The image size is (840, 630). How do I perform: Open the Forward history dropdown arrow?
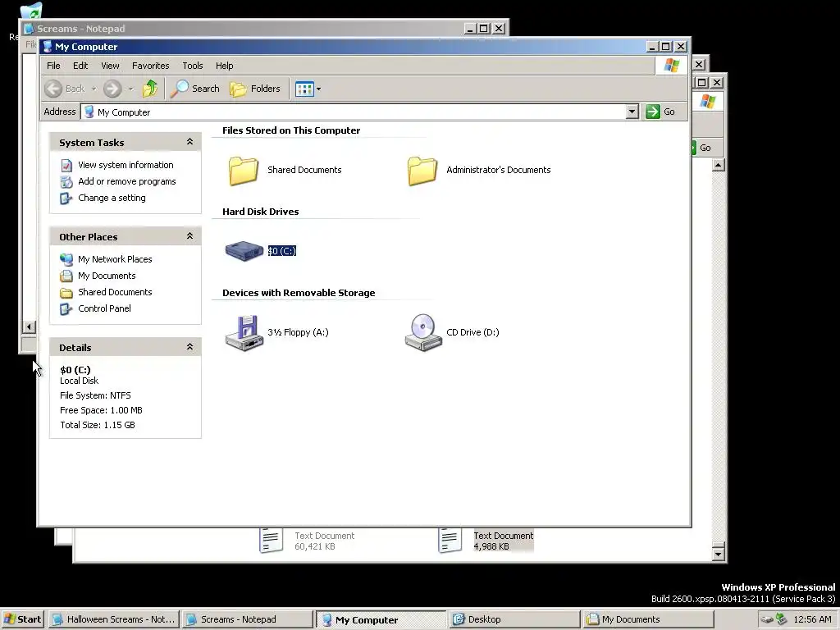(x=130, y=89)
